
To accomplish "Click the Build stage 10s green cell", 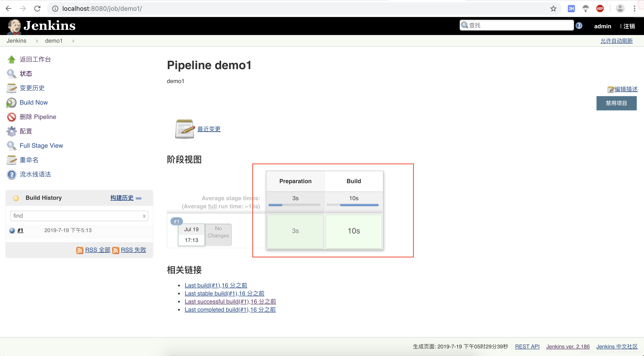I will click(x=353, y=231).
